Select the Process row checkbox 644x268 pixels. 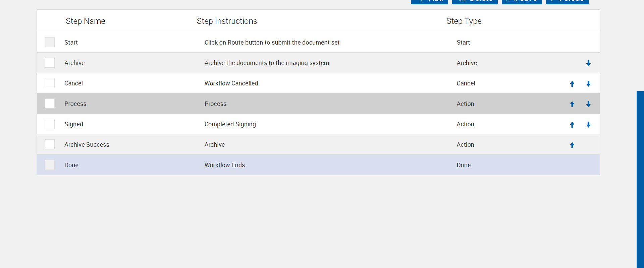(50, 104)
